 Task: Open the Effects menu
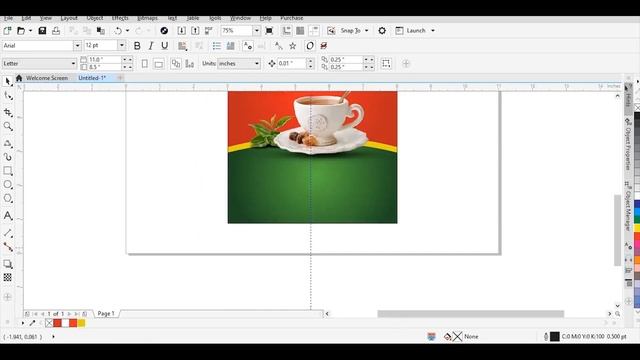point(120,18)
